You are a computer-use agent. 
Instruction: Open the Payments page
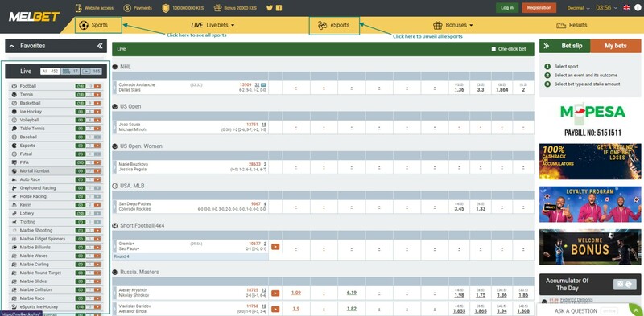(x=138, y=8)
